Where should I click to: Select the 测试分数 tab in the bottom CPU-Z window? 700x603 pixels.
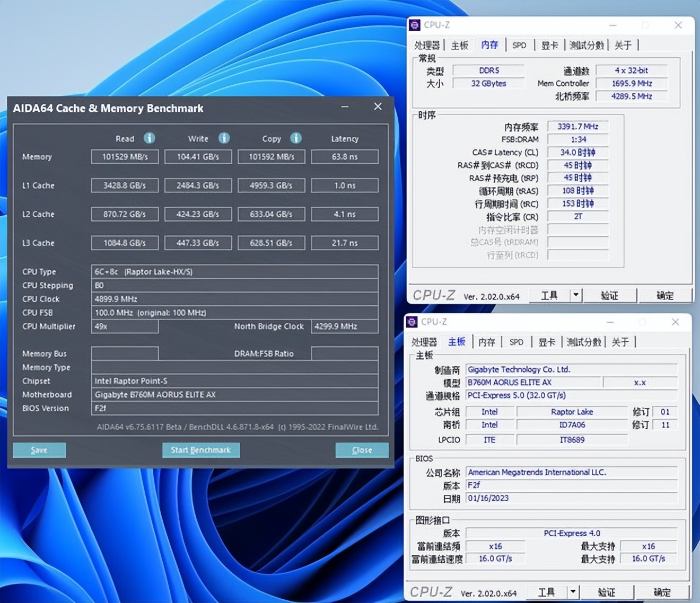(584, 342)
